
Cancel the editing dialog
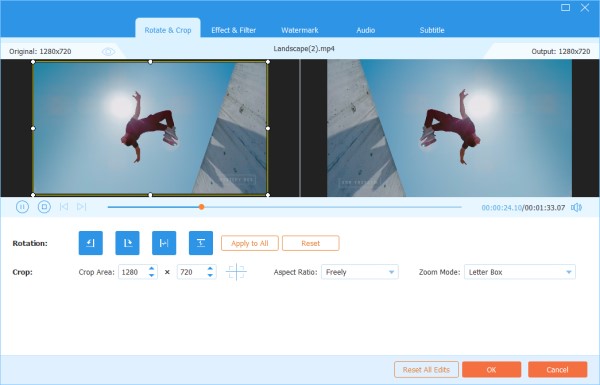coord(558,370)
